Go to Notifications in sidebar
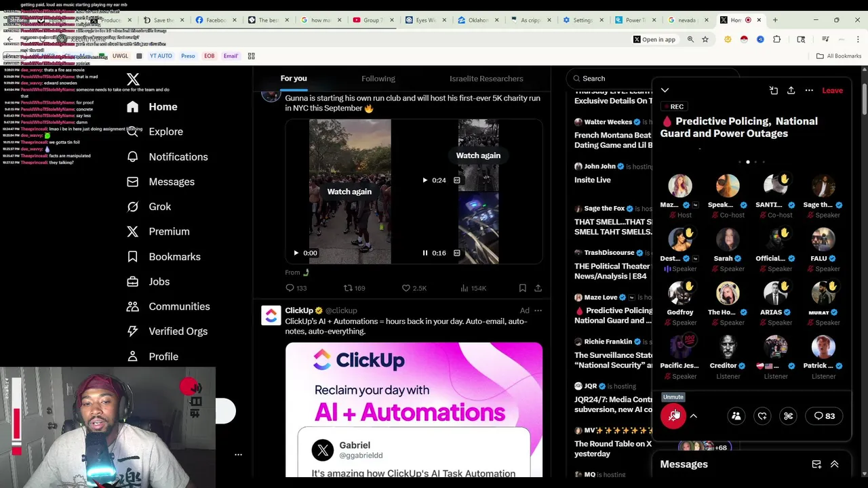Viewport: 868px width, 488px height. point(167,157)
